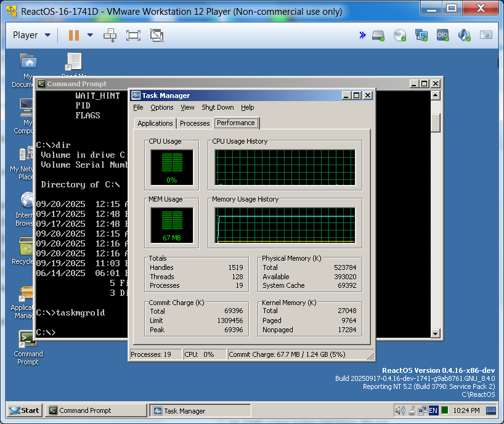Viewport: 504px width, 424px height.
Task: Expand the power options arrow beside pause
Action: 90,35
